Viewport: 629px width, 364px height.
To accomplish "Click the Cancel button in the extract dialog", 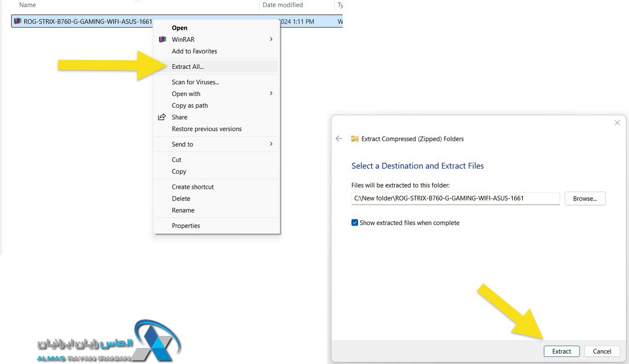I will [602, 351].
